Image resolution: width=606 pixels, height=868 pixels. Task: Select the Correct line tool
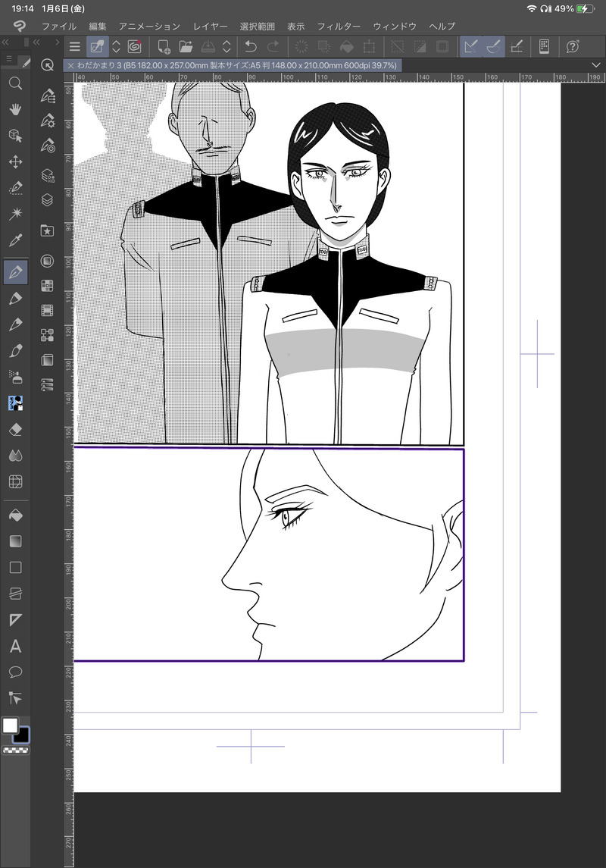tap(15, 698)
